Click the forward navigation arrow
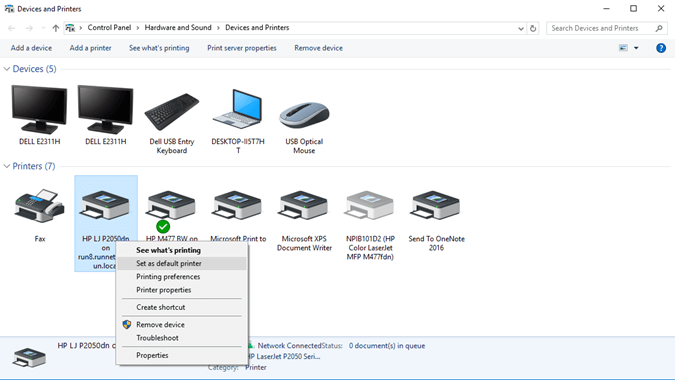 pos(29,28)
